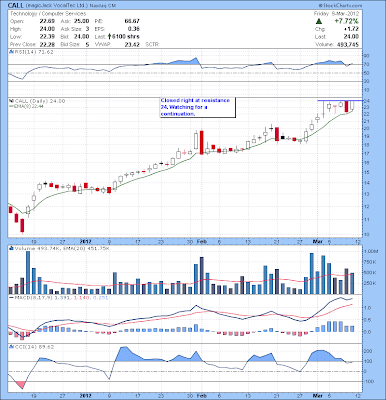Click the P/E value 66.67
Screen dimensions: 386x400
coord(132,21)
